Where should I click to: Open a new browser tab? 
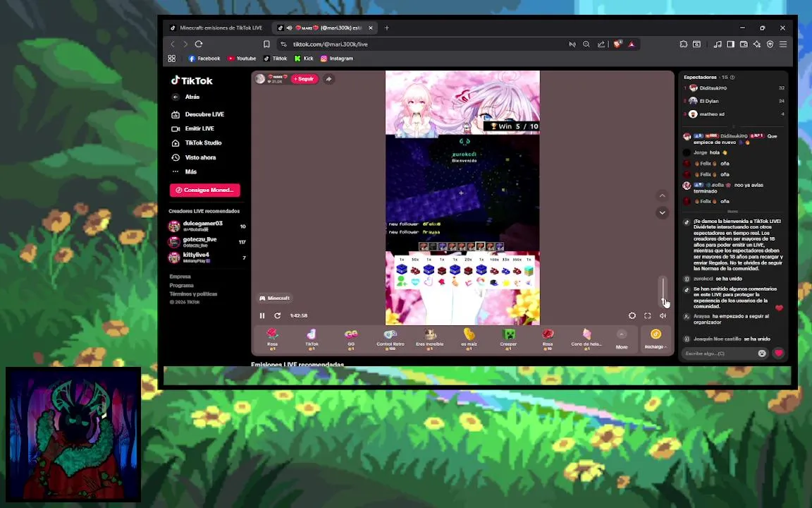click(387, 28)
